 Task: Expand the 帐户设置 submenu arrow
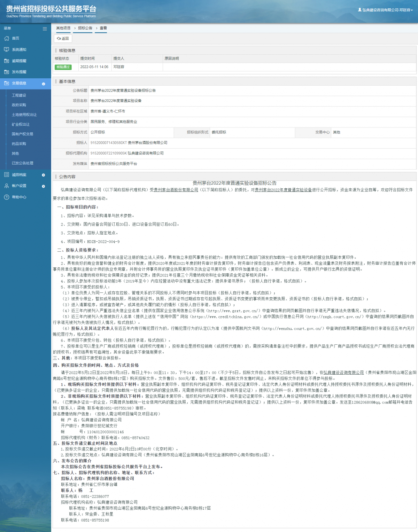pyautogui.click(x=44, y=186)
